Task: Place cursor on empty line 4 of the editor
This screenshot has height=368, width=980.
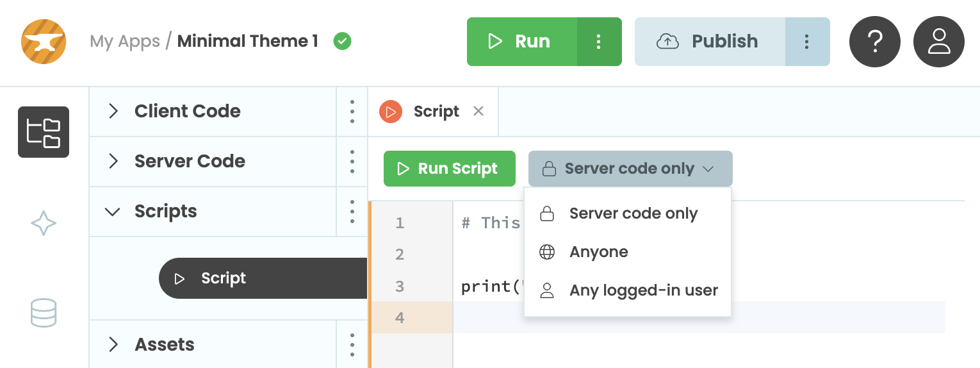Action: pos(699,318)
